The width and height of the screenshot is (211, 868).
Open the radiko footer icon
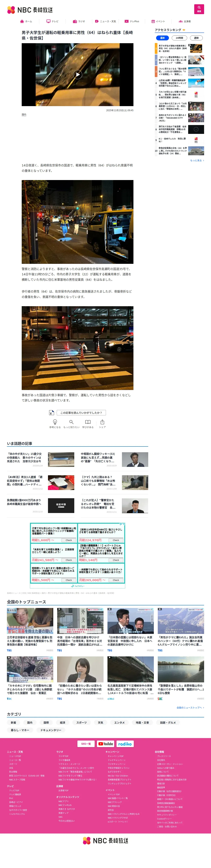click(x=125, y=744)
